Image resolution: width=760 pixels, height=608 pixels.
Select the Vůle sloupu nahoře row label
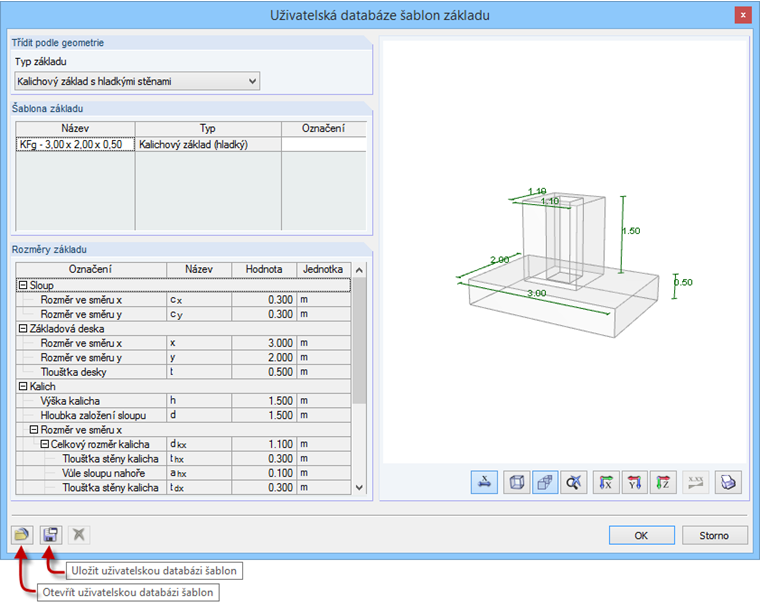(x=104, y=473)
